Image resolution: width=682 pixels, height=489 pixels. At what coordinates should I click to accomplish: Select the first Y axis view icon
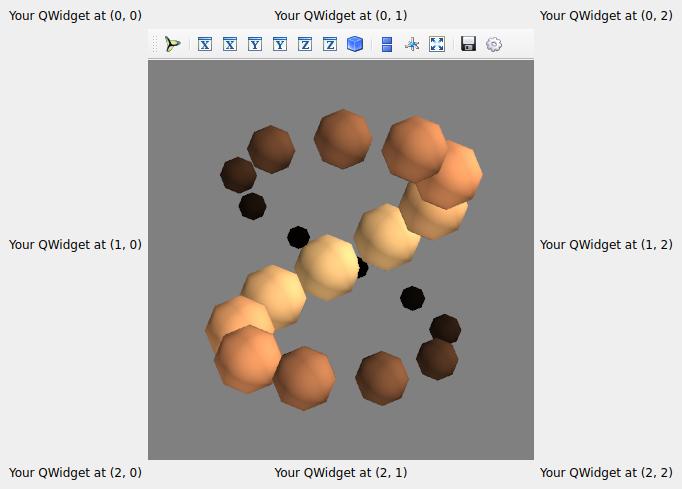(255, 44)
